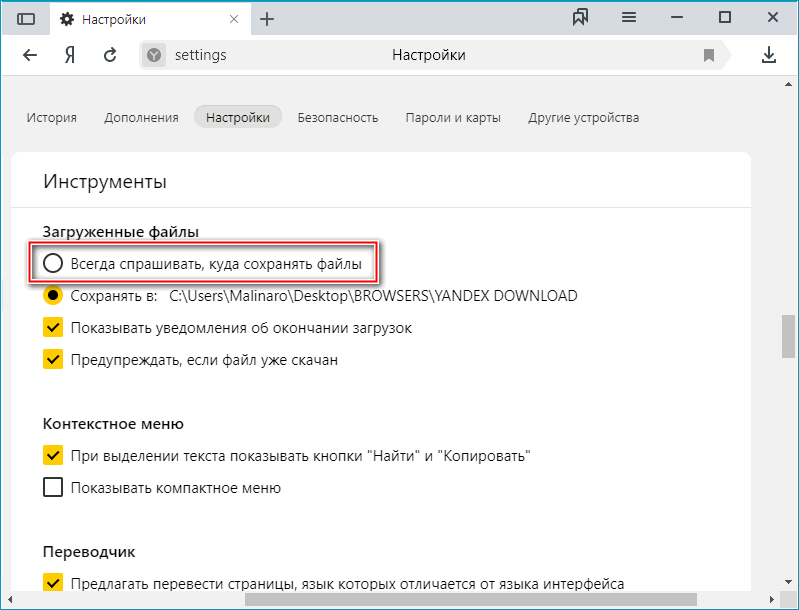Uncheck show Найти and Копировать buttons option
The width and height of the screenshot is (799, 610).
(x=53, y=456)
